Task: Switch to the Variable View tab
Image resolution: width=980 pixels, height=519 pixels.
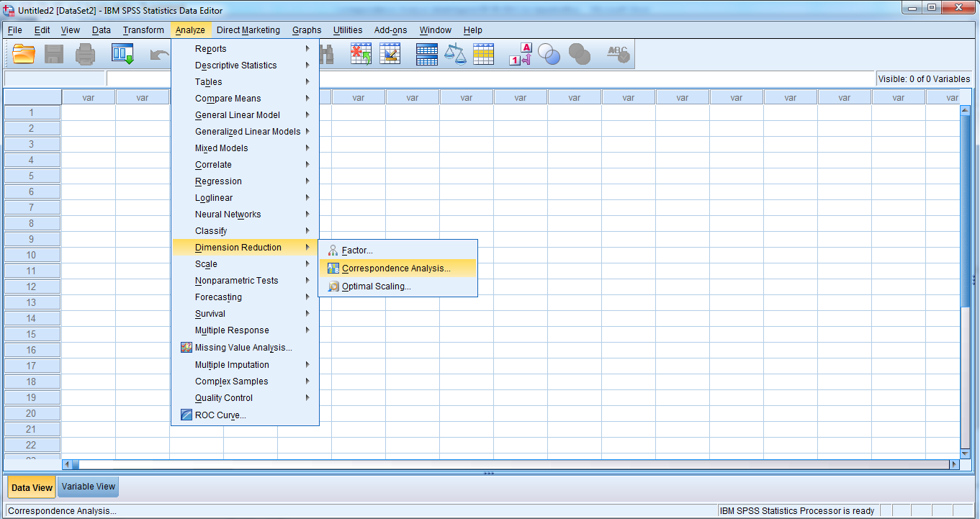Action: pos(89,487)
